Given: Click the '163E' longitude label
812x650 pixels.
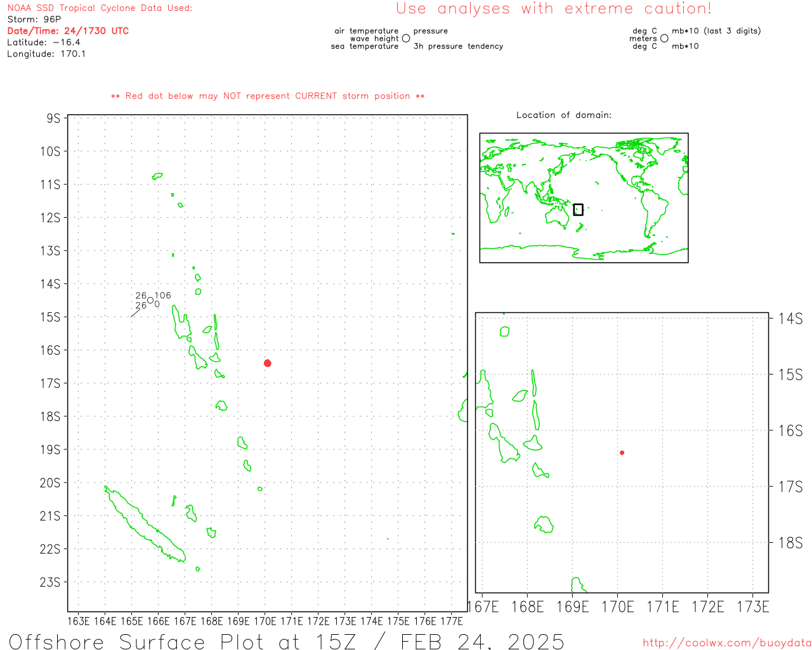Looking at the screenshot, I should coord(78,621).
